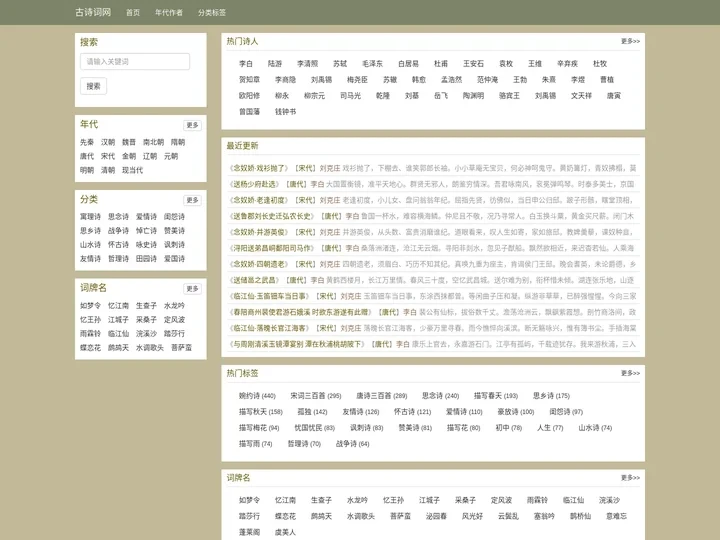This screenshot has width=720, height=540.
Task: Select 清朝 dynasty link
Action: [108, 170]
